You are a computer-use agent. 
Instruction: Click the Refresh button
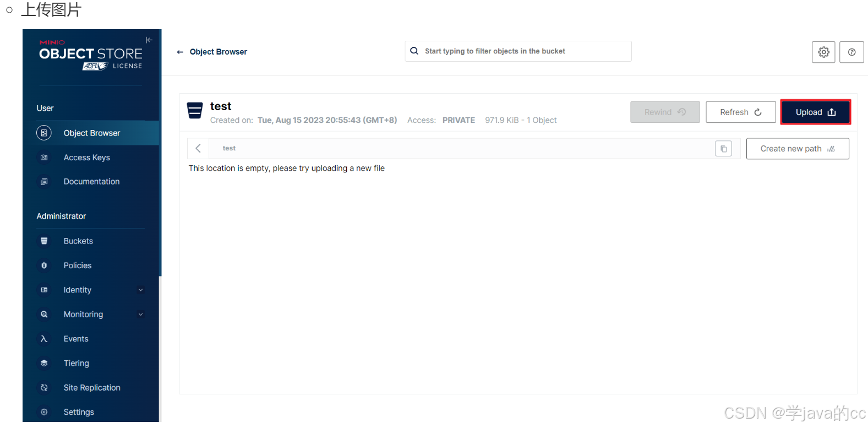(741, 112)
